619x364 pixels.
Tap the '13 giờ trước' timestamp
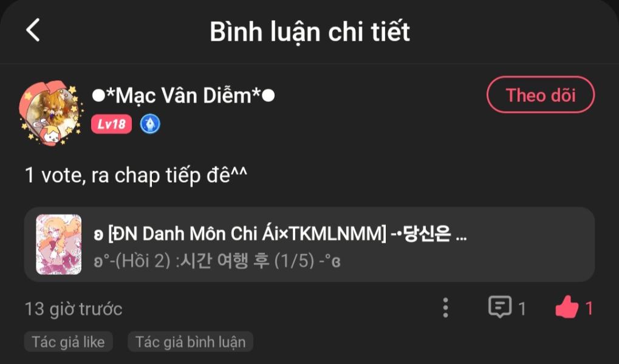(x=74, y=309)
